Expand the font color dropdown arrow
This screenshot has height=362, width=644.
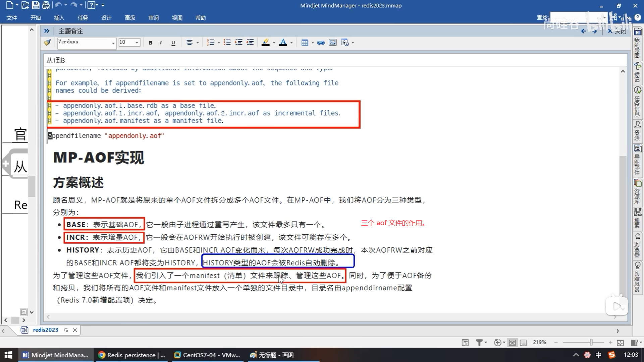tap(291, 43)
